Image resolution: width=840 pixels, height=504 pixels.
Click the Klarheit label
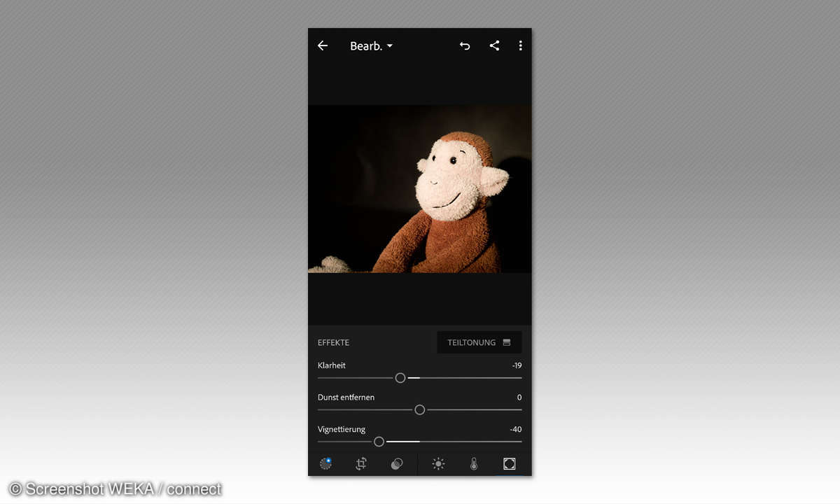332,365
